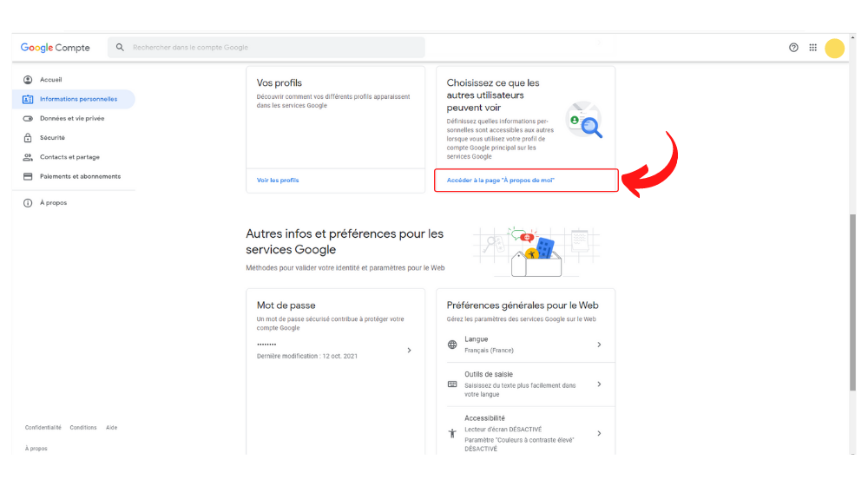The height and width of the screenshot is (486, 868).
Task: Select Informations personnelles menu item
Action: pyautogui.click(x=74, y=99)
